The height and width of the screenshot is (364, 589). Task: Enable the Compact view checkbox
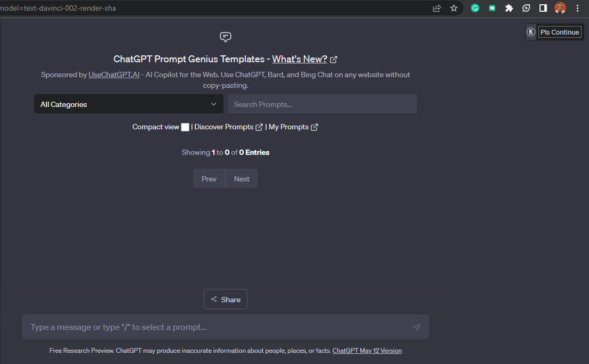[185, 127]
